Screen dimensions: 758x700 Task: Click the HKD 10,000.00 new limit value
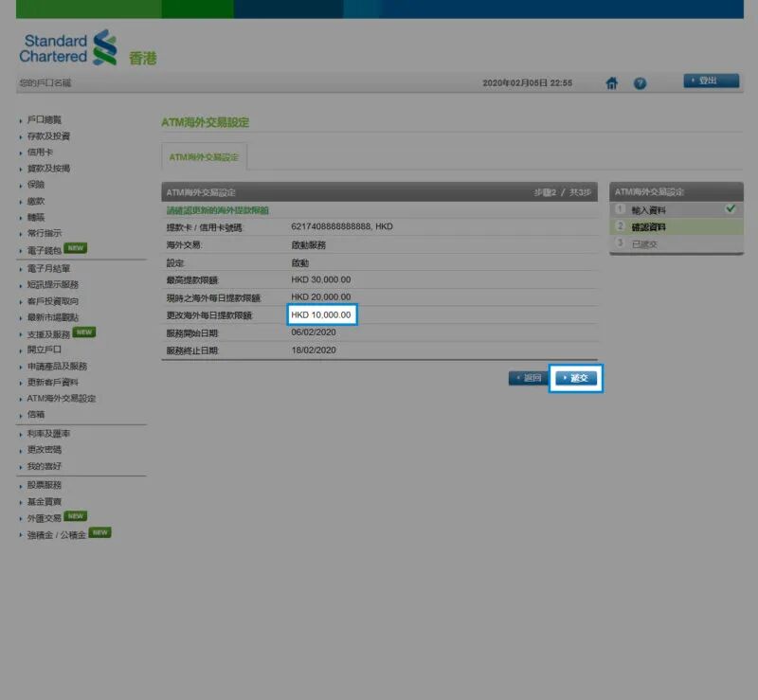pyautogui.click(x=321, y=315)
